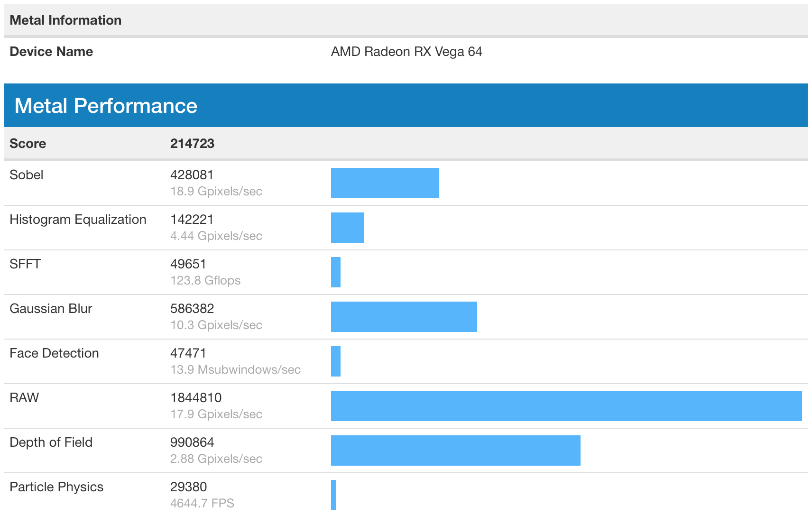The height and width of the screenshot is (515, 812).
Task: Click the Metal Information header
Action: pos(65,20)
